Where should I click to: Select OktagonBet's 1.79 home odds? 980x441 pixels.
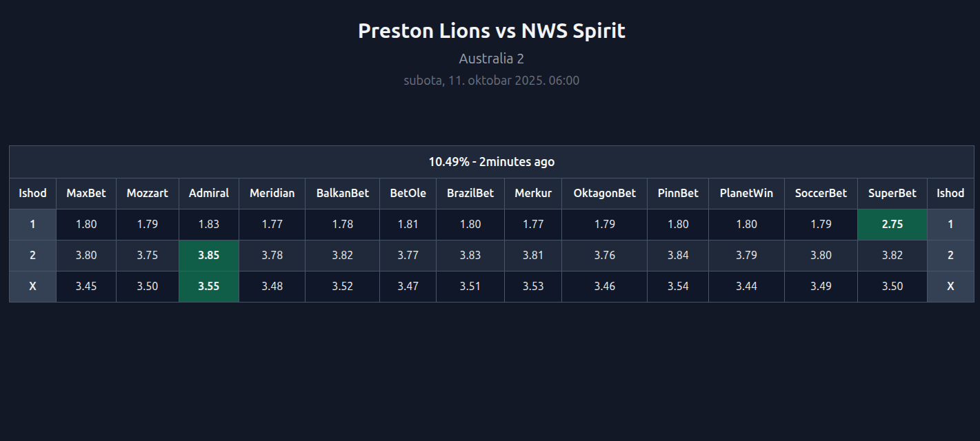click(x=604, y=224)
